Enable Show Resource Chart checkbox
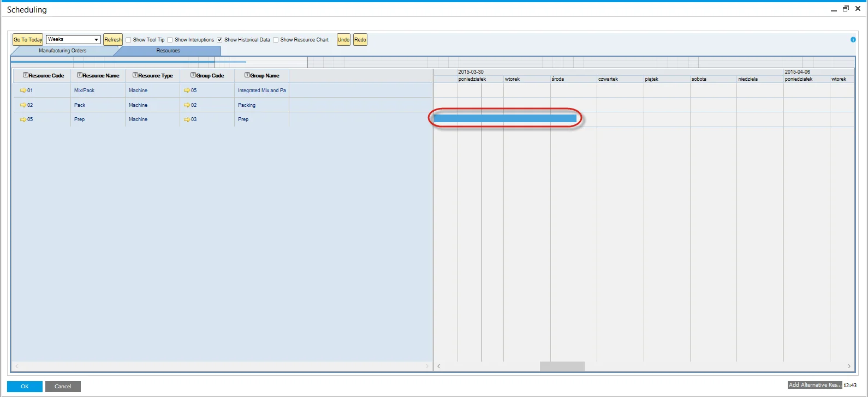The image size is (868, 397). [276, 40]
